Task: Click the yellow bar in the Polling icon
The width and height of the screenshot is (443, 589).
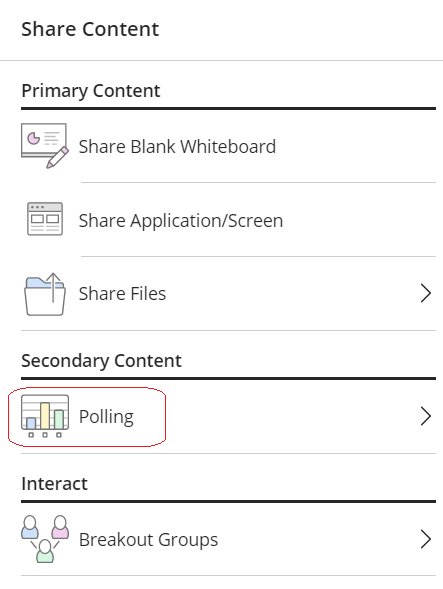Action: pyautogui.click(x=45, y=415)
